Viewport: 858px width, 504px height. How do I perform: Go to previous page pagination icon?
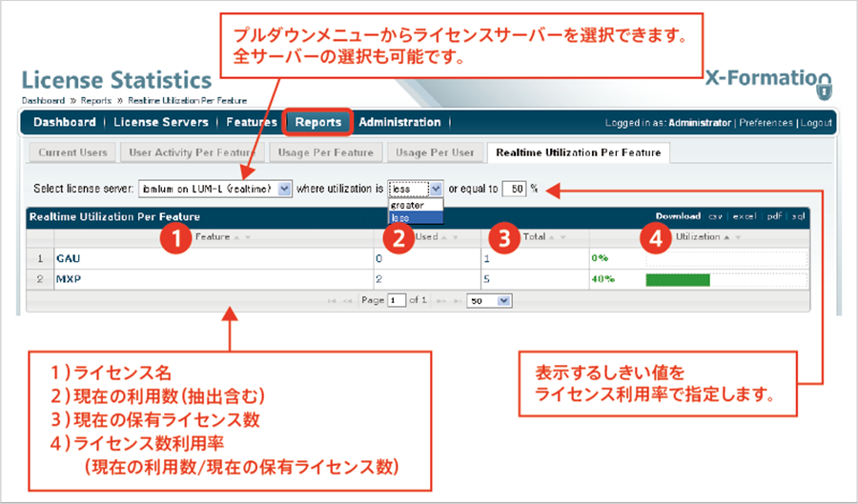tap(347, 301)
